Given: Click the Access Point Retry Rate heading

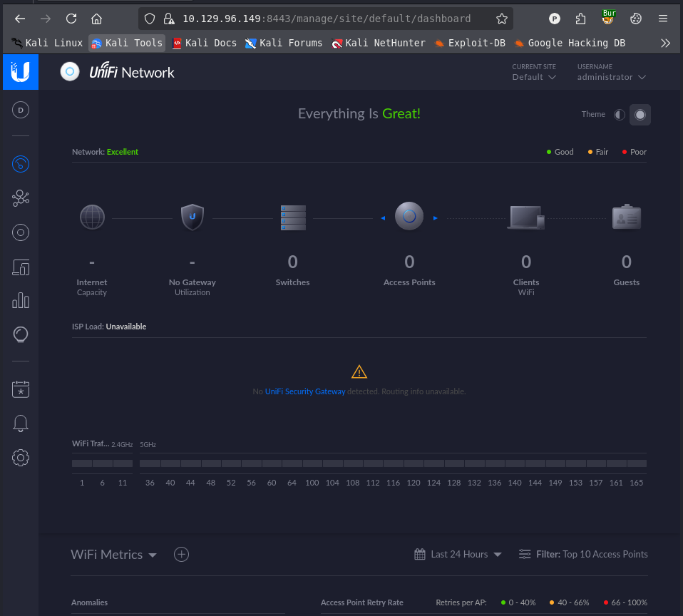Looking at the screenshot, I should [362, 602].
